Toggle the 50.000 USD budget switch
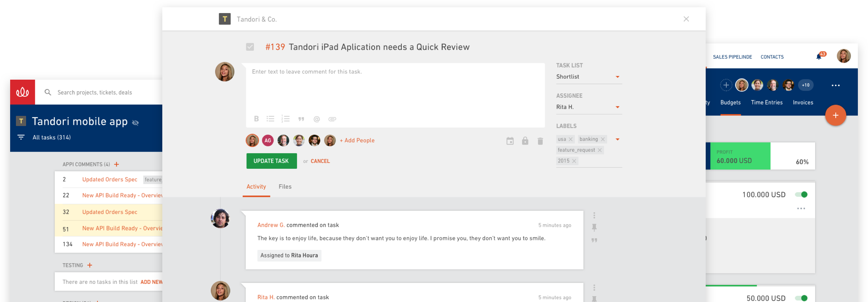 point(801,298)
